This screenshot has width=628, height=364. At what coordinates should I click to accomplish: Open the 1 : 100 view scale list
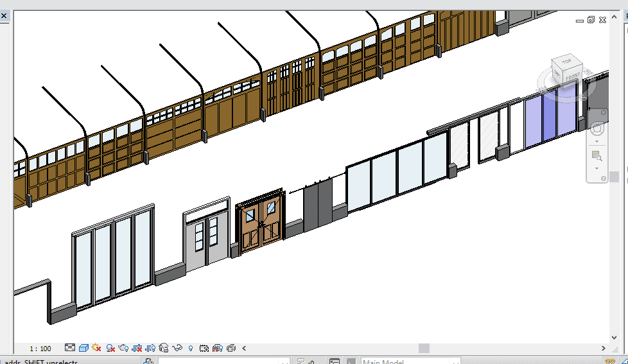click(40, 349)
